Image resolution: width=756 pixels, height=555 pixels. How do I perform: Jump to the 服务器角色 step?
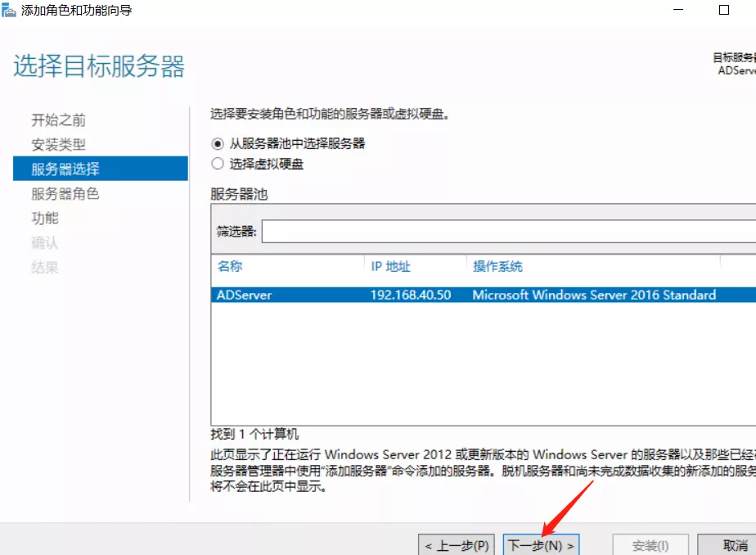point(65,194)
